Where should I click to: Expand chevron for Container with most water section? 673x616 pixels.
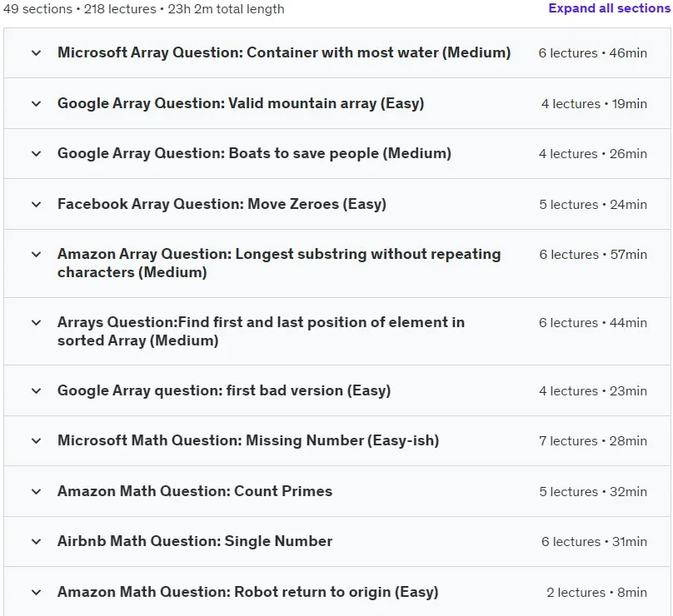pos(37,52)
